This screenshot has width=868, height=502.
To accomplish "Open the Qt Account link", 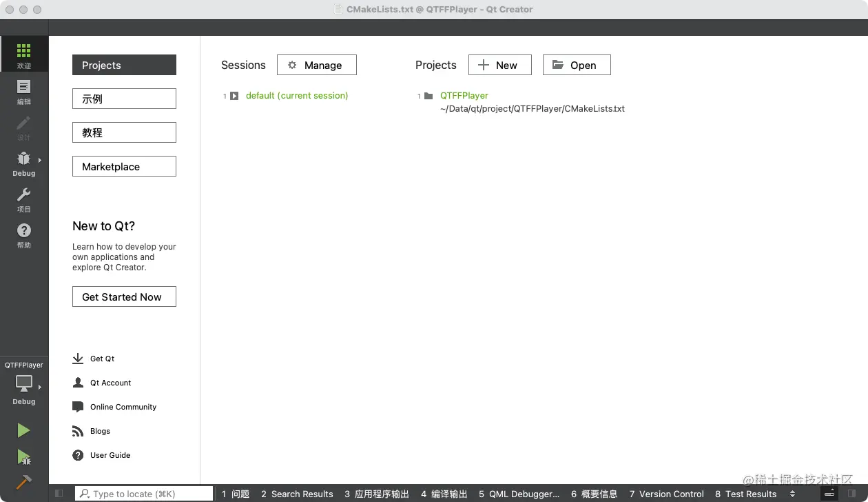I will coord(111,383).
